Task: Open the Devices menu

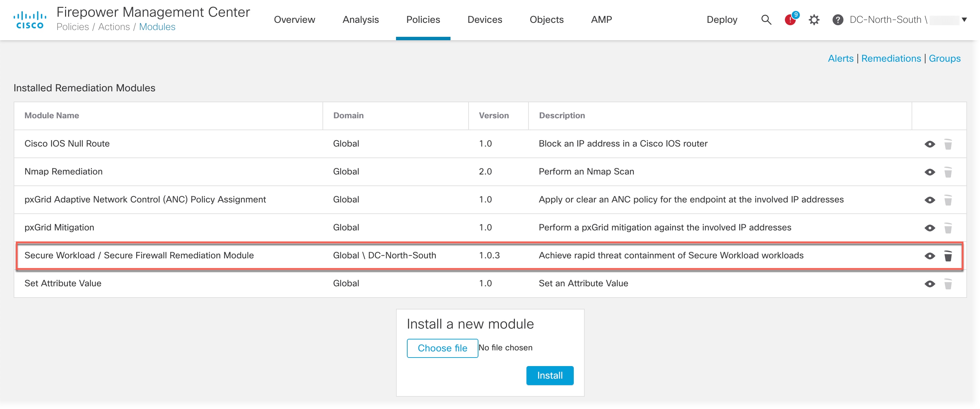Action: pyautogui.click(x=484, y=19)
